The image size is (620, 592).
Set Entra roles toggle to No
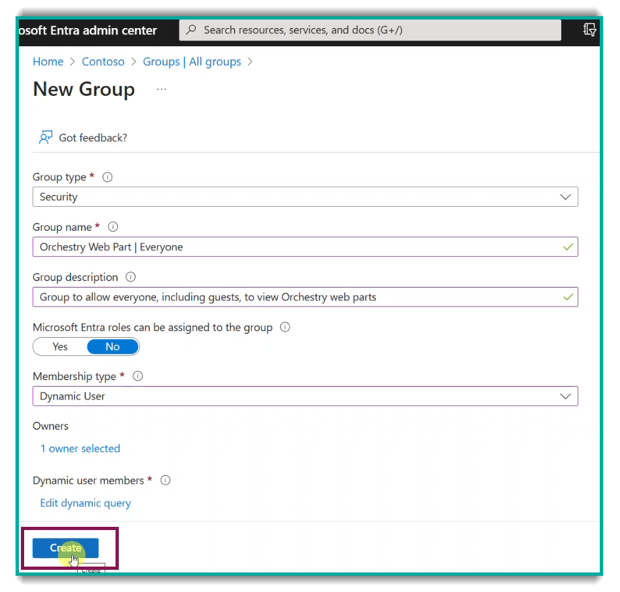pyautogui.click(x=112, y=347)
